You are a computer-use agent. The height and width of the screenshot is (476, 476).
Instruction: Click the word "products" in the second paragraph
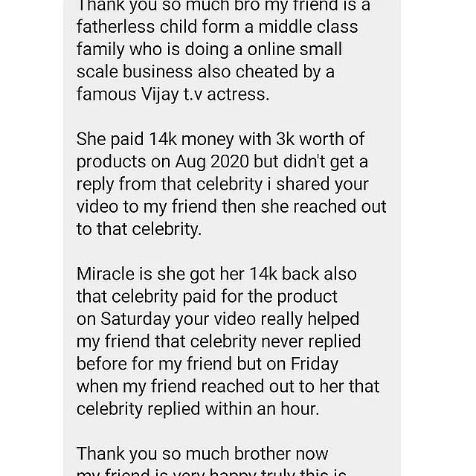click(111, 162)
